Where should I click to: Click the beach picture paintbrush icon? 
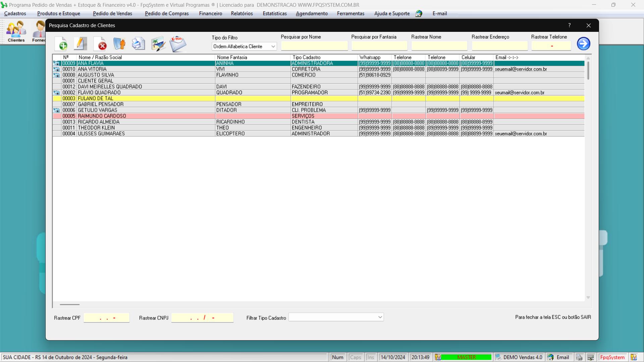point(158,44)
